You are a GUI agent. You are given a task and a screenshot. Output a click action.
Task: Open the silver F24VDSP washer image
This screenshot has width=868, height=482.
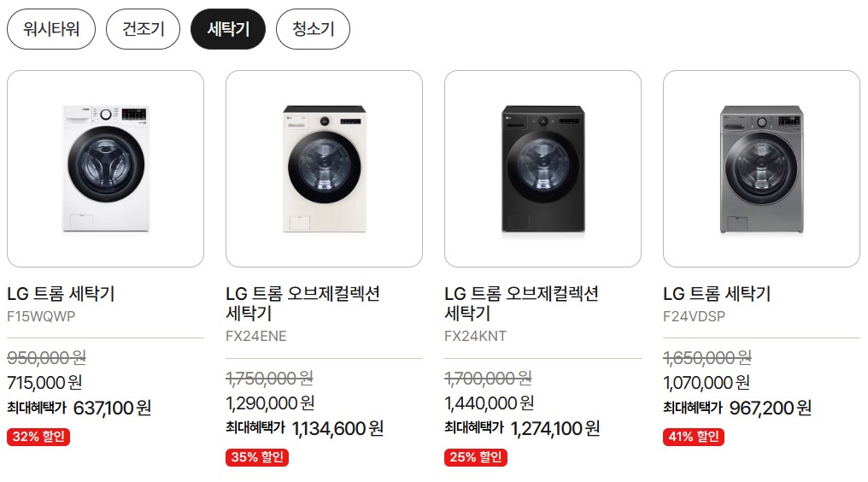761,168
